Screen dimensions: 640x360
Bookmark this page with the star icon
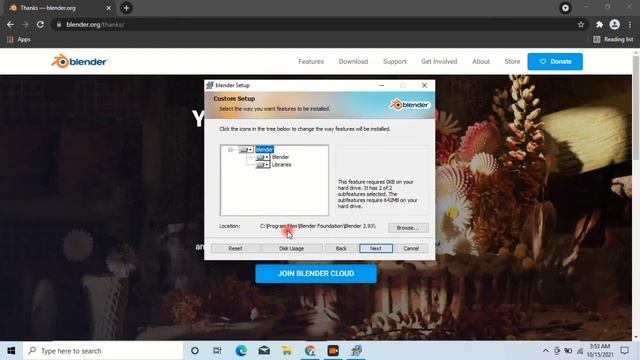pos(581,24)
